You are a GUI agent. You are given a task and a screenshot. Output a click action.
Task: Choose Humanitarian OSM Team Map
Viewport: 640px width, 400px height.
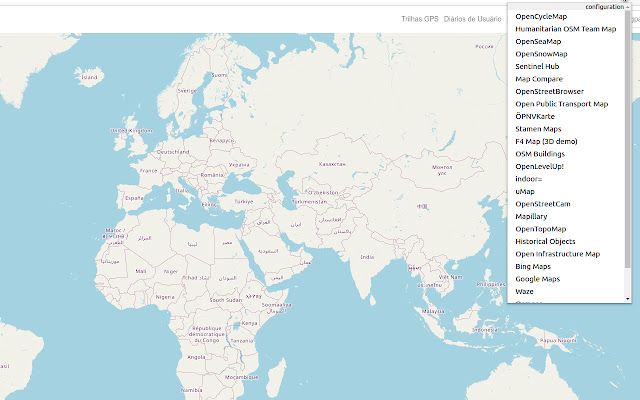pyautogui.click(x=565, y=29)
